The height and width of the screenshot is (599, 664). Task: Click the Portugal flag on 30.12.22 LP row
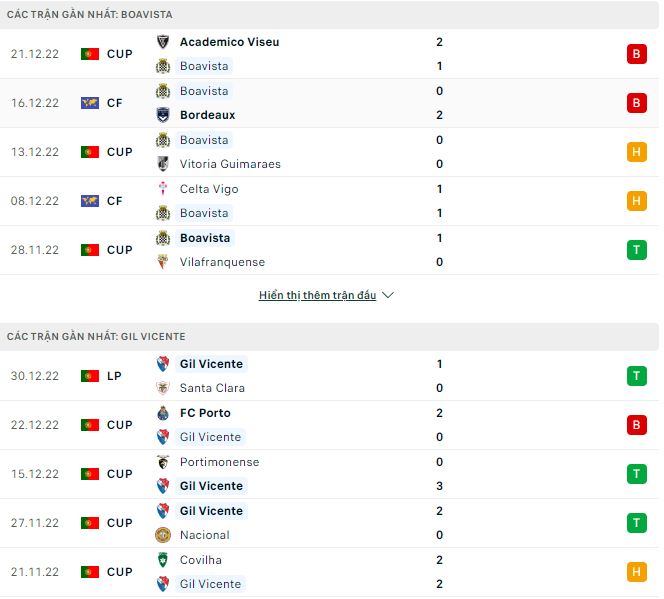coord(90,376)
